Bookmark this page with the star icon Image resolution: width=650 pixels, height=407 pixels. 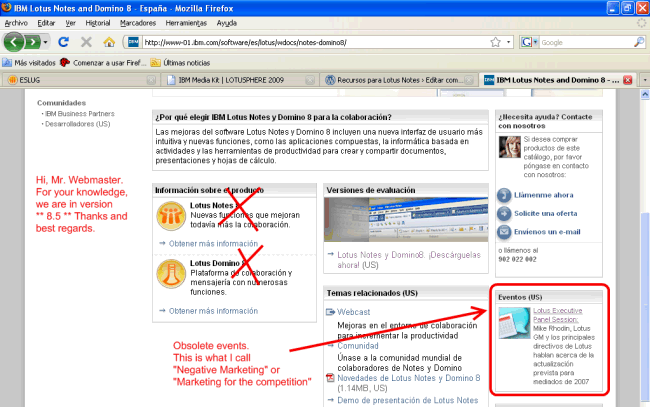pyautogui.click(x=495, y=42)
